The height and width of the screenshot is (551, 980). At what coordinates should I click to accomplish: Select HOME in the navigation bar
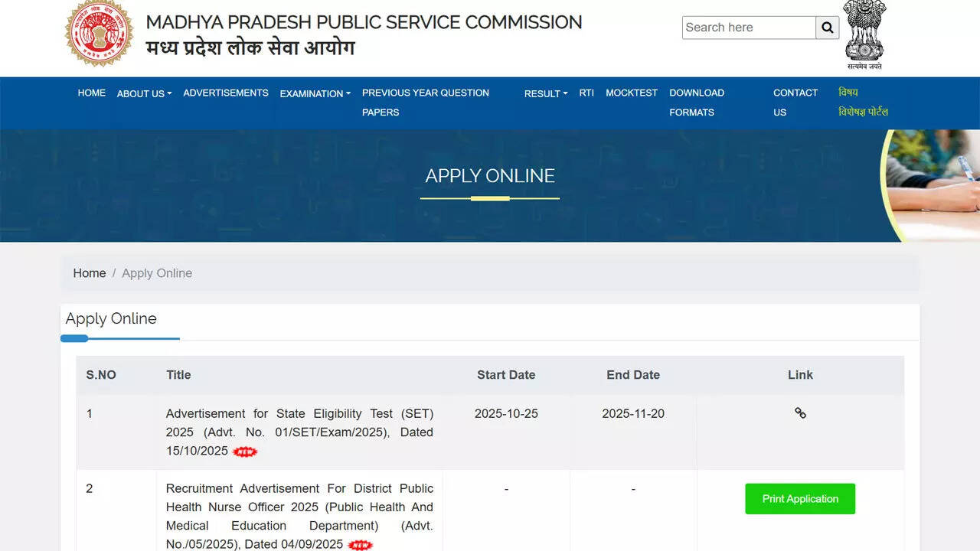(91, 93)
